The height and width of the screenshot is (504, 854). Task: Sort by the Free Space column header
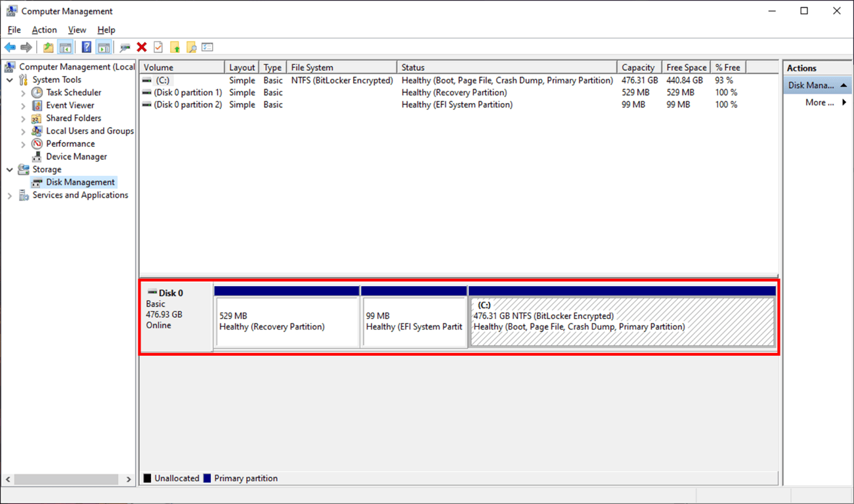687,67
